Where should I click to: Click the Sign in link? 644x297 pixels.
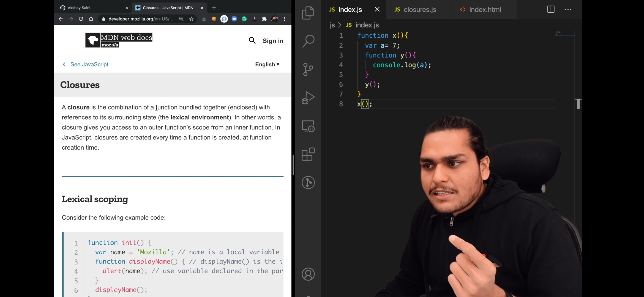(273, 41)
